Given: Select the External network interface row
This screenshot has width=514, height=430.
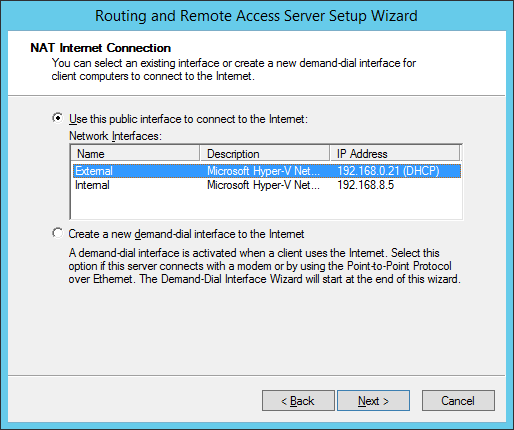Looking at the screenshot, I should 267,171.
